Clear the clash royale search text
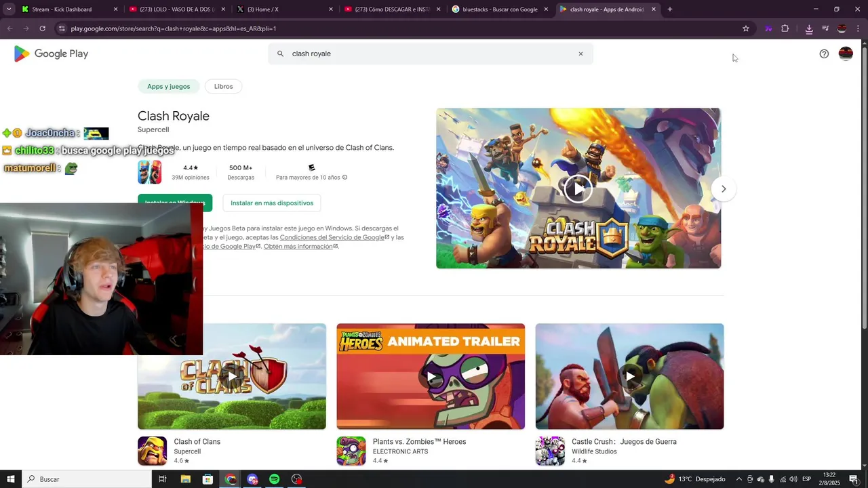This screenshot has height=488, width=868. tap(580, 54)
